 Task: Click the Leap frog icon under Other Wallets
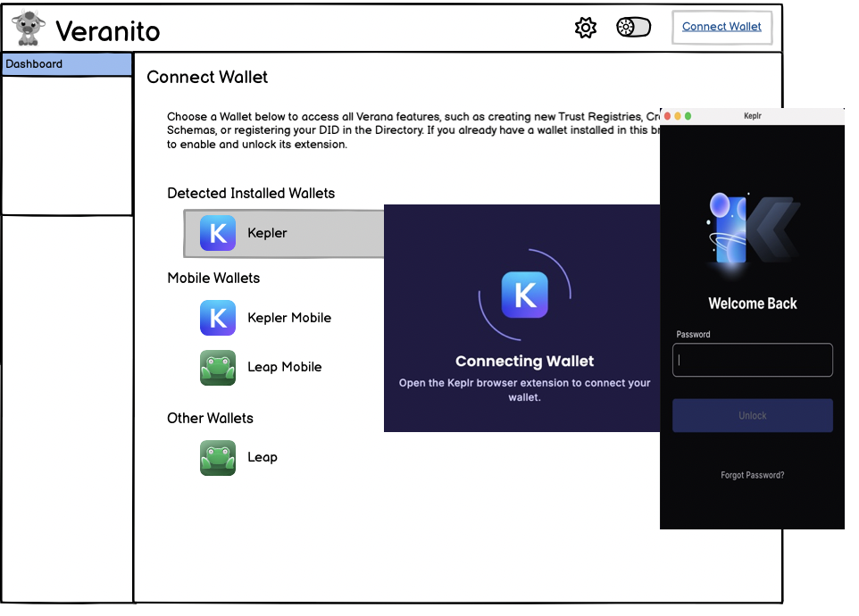click(x=218, y=458)
